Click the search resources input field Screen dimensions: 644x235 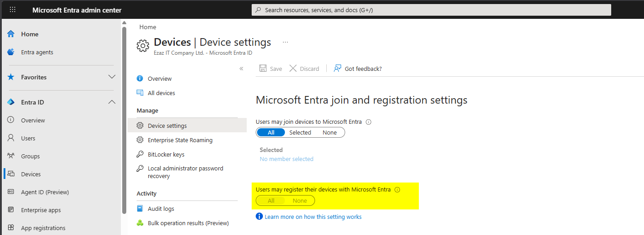(x=431, y=10)
